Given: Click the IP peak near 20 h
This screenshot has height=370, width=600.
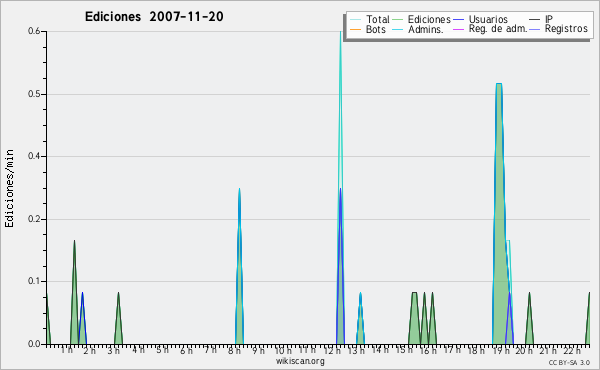Looking at the screenshot, I should click(529, 319).
